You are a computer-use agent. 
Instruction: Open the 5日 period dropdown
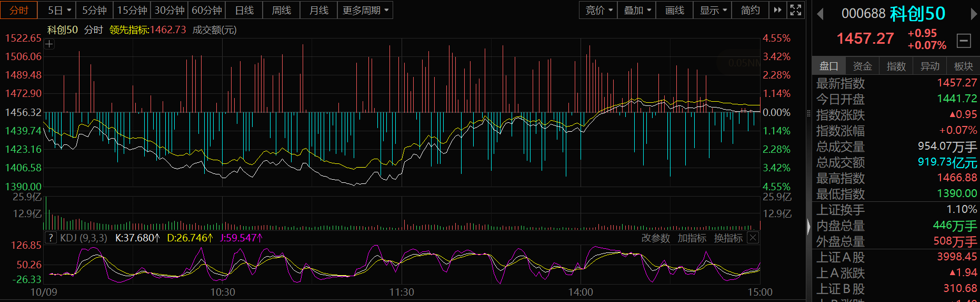(x=58, y=10)
